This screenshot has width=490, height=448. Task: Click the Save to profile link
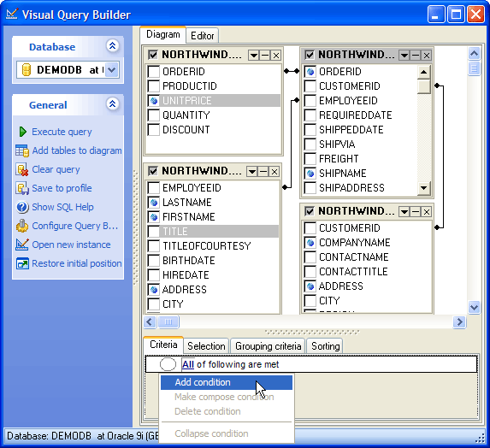[x=62, y=188]
